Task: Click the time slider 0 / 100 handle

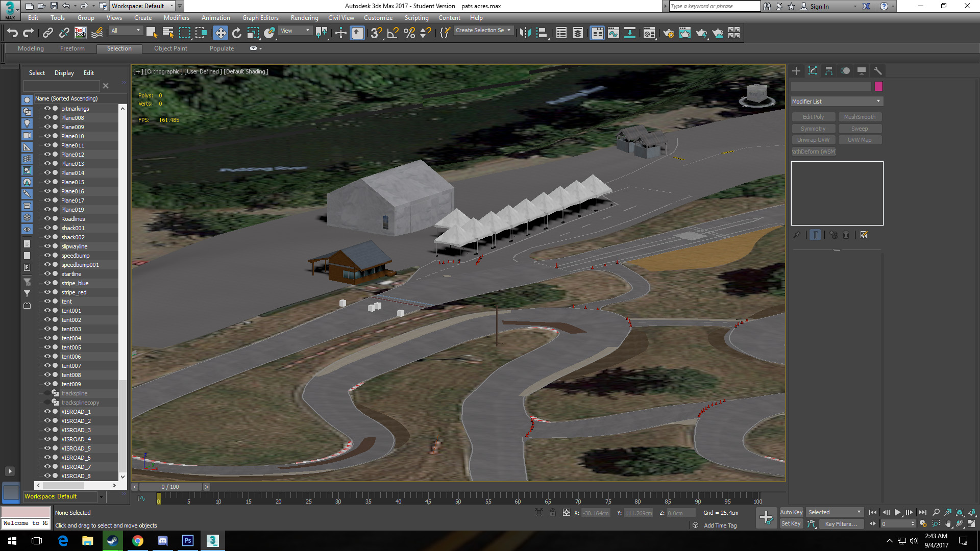Action: (x=170, y=487)
